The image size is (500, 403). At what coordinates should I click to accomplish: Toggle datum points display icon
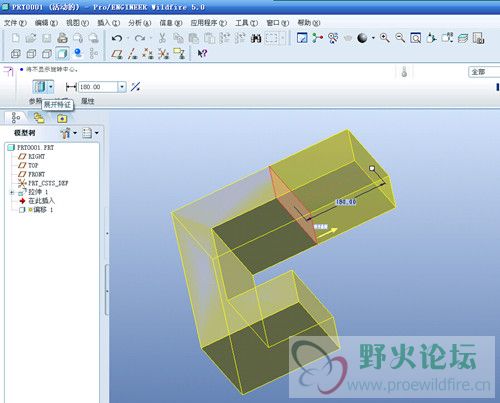[148, 53]
